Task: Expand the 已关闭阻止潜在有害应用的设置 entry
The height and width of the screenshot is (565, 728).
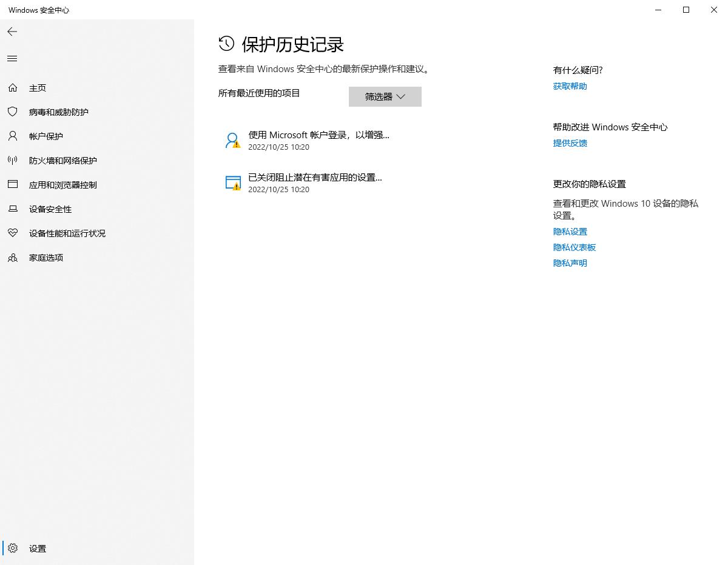Action: [x=315, y=183]
